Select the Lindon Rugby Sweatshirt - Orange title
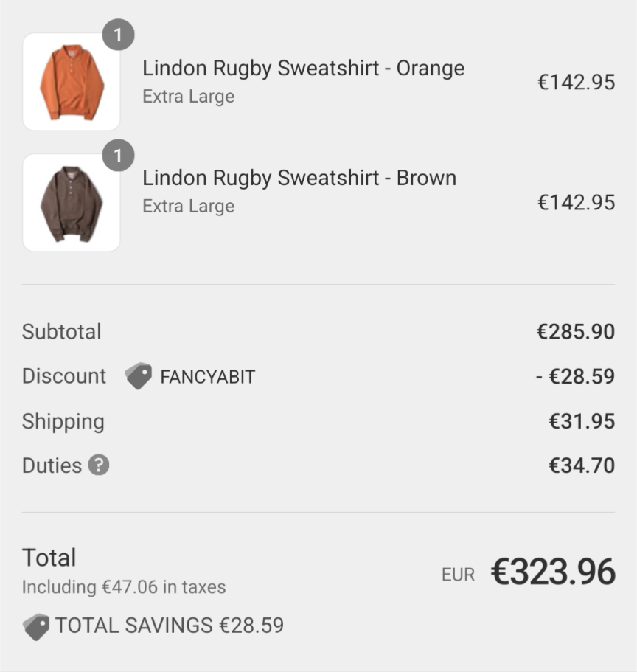637x672 pixels. click(303, 69)
